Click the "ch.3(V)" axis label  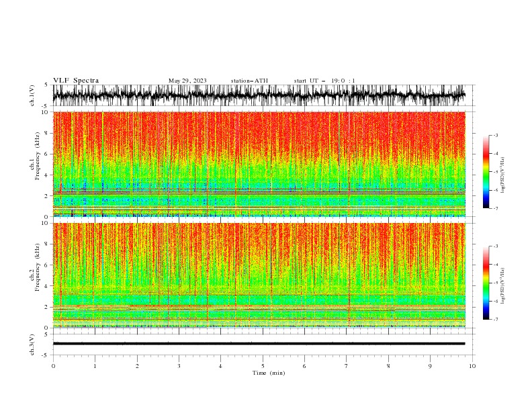pos(32,345)
